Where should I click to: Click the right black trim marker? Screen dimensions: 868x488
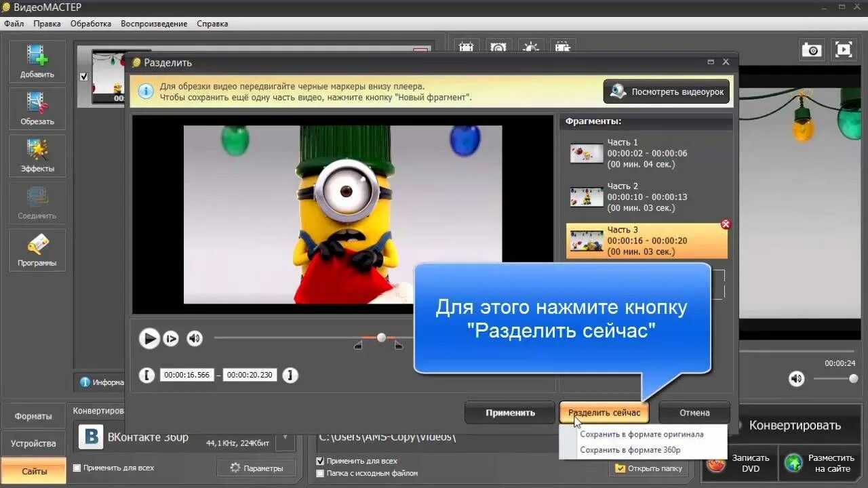399,346
